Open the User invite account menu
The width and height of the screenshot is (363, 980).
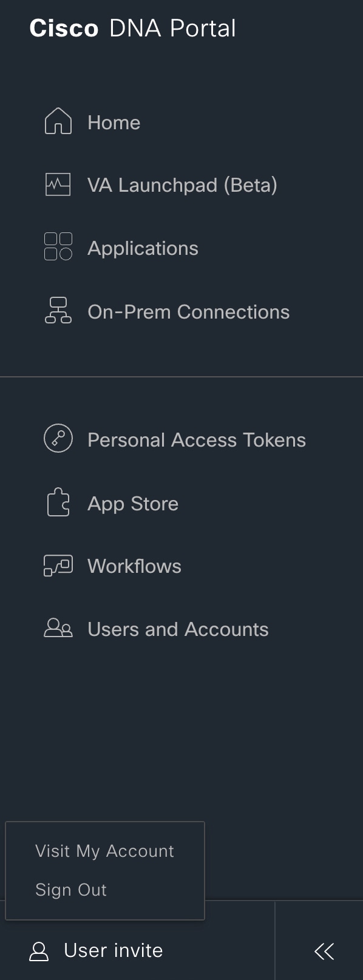pyautogui.click(x=114, y=950)
